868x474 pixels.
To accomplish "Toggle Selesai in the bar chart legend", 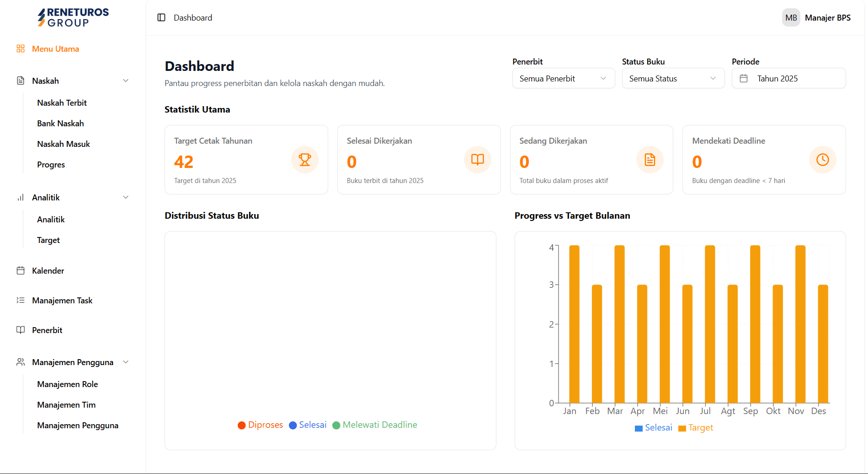I will tap(653, 428).
